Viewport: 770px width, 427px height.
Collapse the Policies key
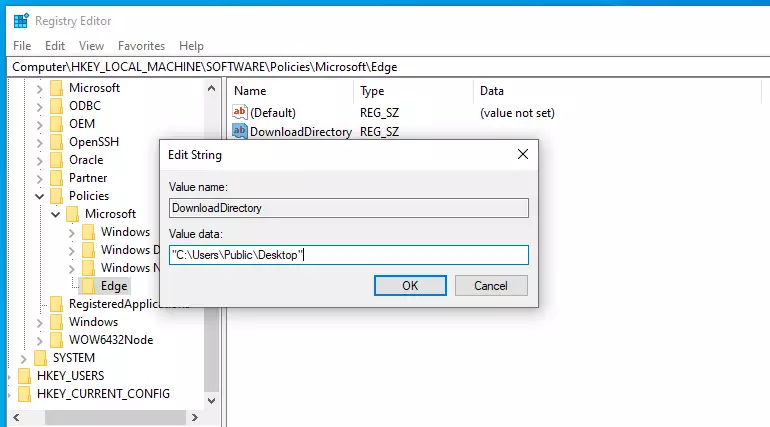40,196
